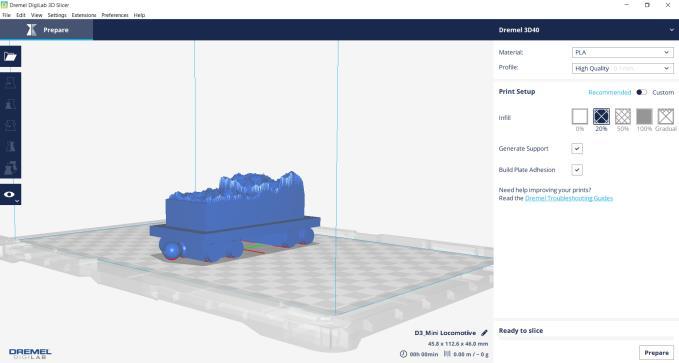Select 20% infill option

pyautogui.click(x=601, y=116)
